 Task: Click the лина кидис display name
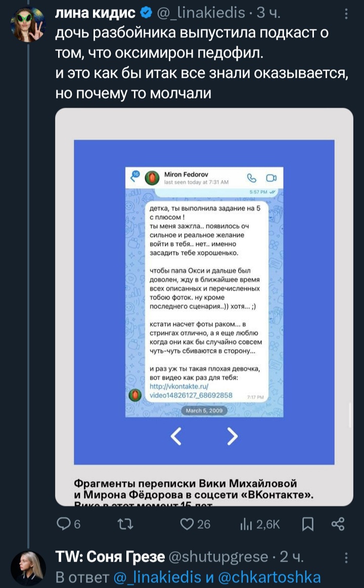[96, 14]
